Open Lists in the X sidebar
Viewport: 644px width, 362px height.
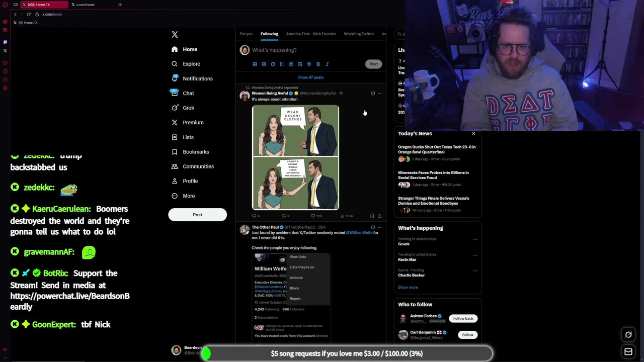click(183, 137)
